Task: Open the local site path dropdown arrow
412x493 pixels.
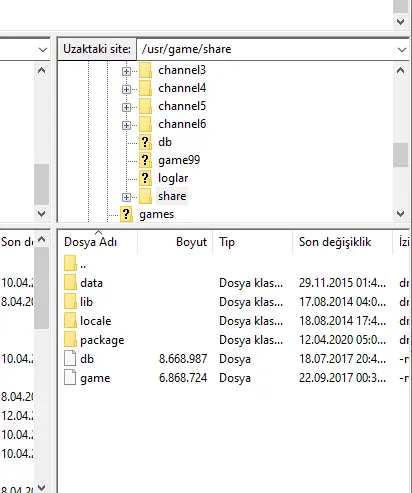Action: click(x=43, y=50)
